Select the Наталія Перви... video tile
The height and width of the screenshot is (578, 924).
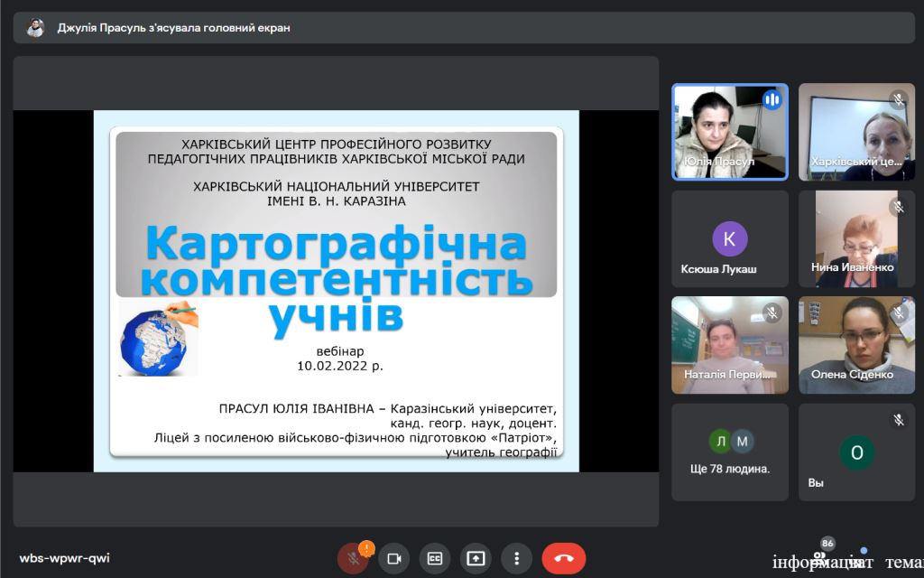(730, 345)
